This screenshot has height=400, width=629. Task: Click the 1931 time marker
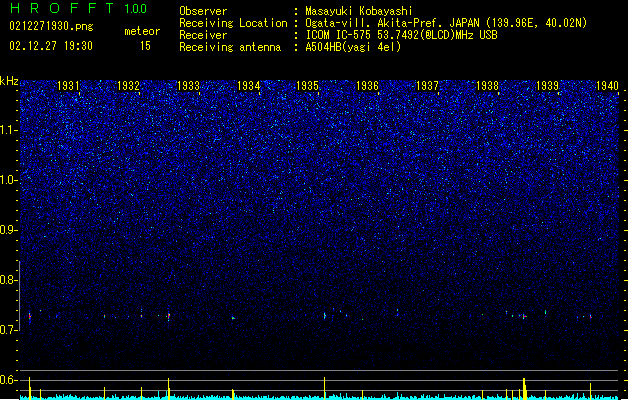click(68, 85)
